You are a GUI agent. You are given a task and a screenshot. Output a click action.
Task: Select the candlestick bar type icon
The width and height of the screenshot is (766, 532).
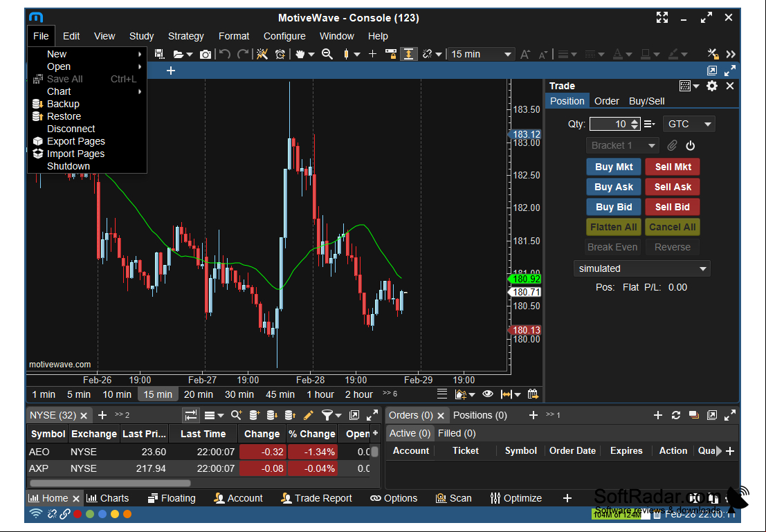(347, 54)
